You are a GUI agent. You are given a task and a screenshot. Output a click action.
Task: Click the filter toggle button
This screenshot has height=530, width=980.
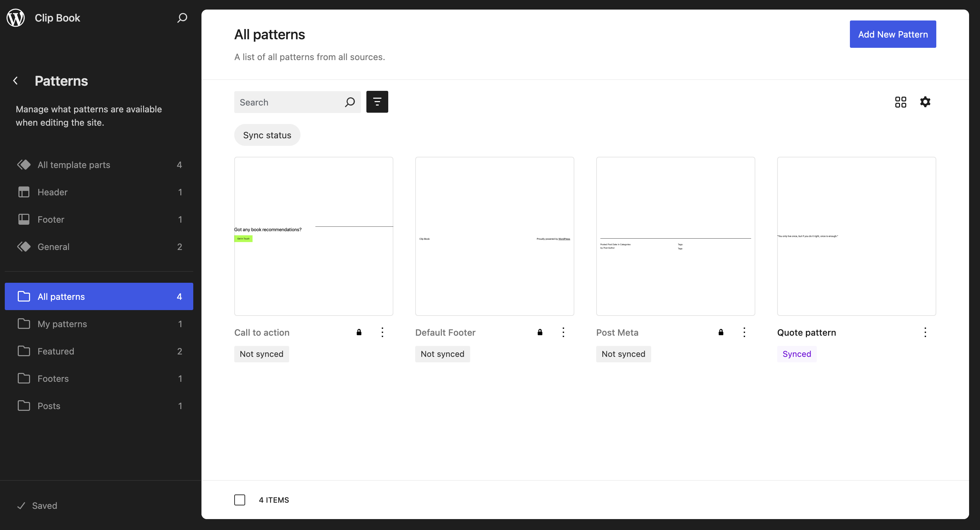(377, 102)
